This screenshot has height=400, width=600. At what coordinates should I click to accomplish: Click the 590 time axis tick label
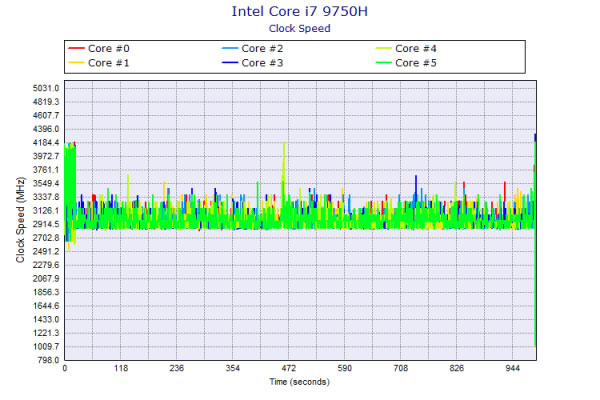pos(344,368)
